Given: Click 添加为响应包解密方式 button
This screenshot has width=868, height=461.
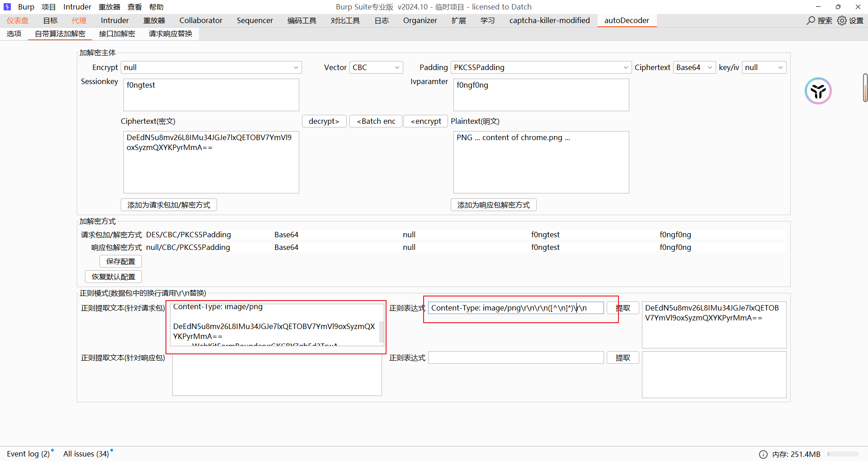Looking at the screenshot, I should 493,205.
